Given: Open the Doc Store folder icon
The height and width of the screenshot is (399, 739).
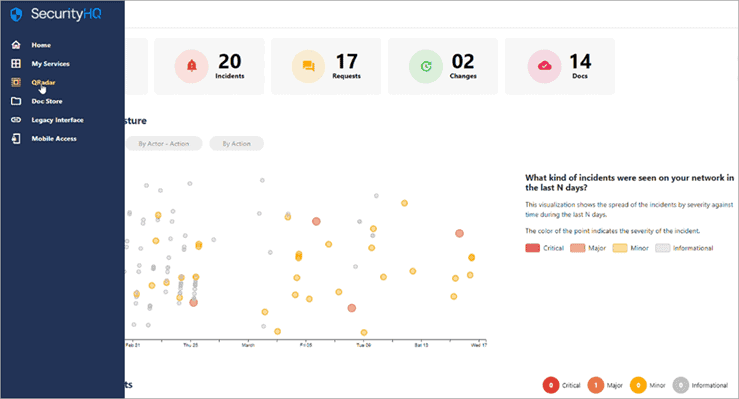Looking at the screenshot, I should (16, 101).
